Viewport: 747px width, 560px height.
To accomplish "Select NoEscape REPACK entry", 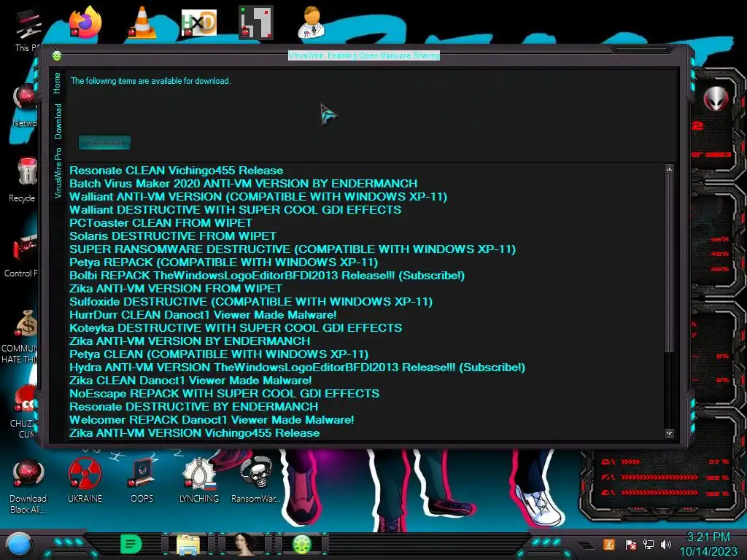I will tap(225, 394).
